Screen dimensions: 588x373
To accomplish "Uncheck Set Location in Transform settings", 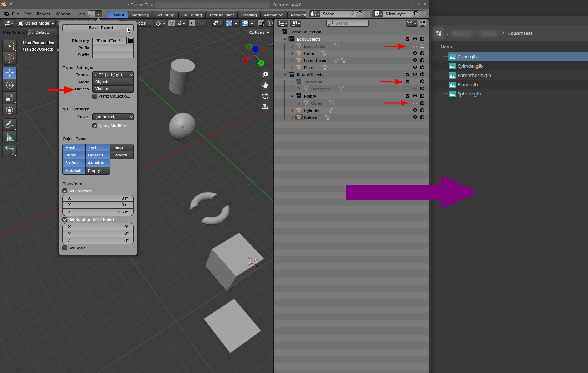I will 65,191.
